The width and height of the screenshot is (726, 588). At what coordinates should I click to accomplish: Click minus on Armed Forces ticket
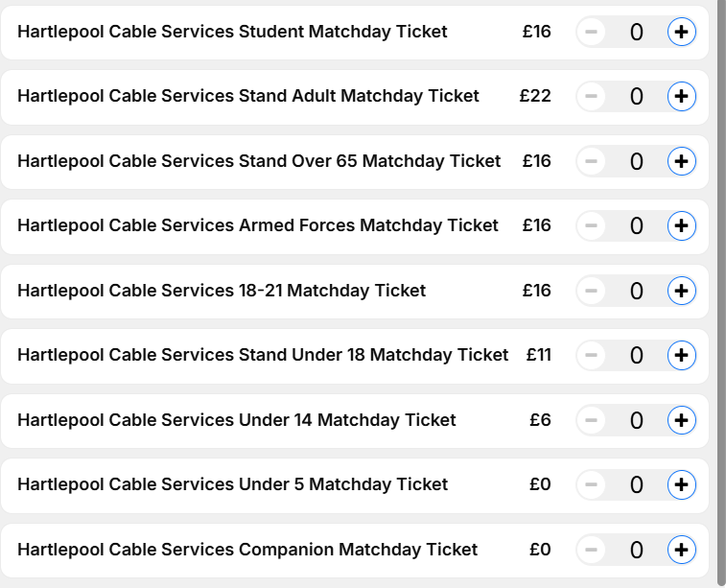(591, 225)
